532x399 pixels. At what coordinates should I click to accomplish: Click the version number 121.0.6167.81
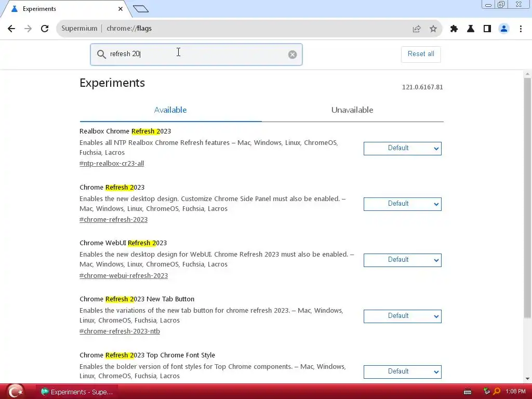pos(422,87)
